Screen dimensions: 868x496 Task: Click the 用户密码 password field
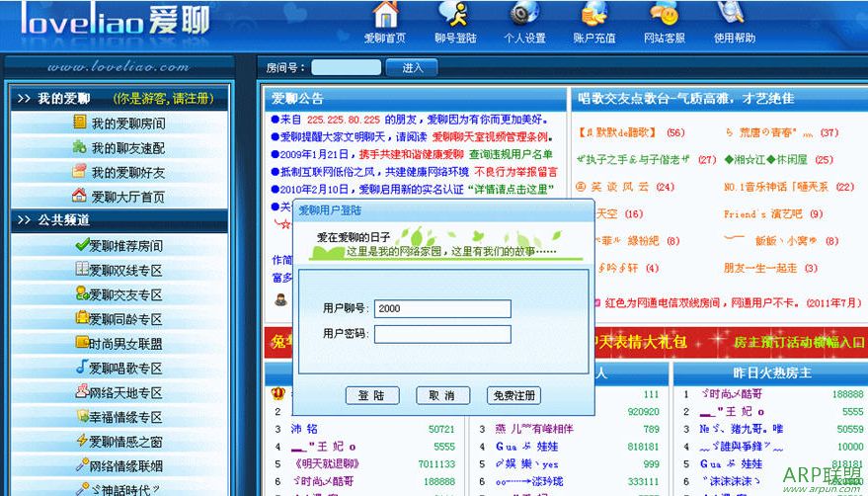[x=442, y=334]
